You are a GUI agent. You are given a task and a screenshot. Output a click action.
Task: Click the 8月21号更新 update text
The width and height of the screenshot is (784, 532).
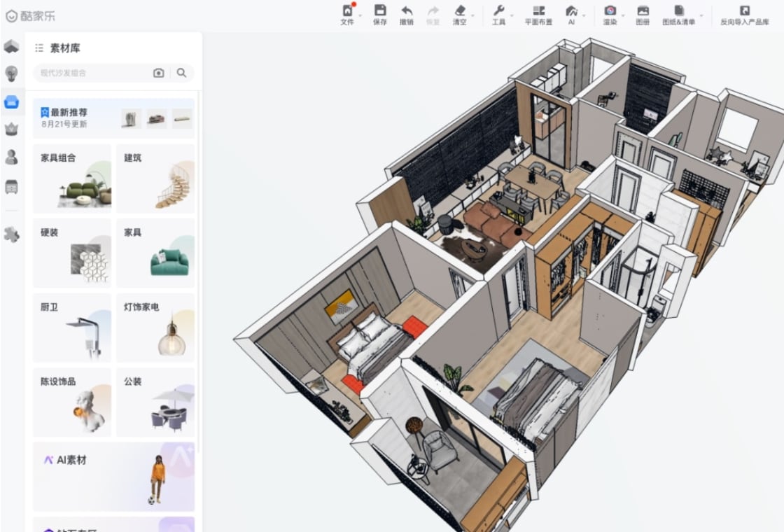point(64,124)
